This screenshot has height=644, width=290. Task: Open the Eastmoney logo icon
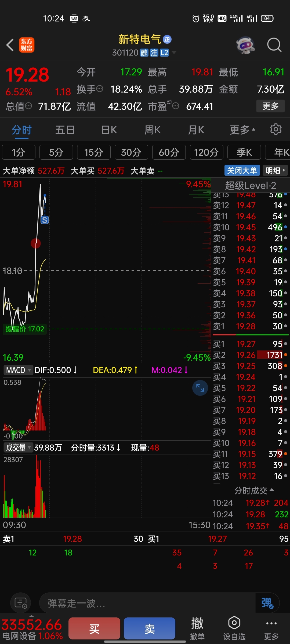(x=27, y=45)
